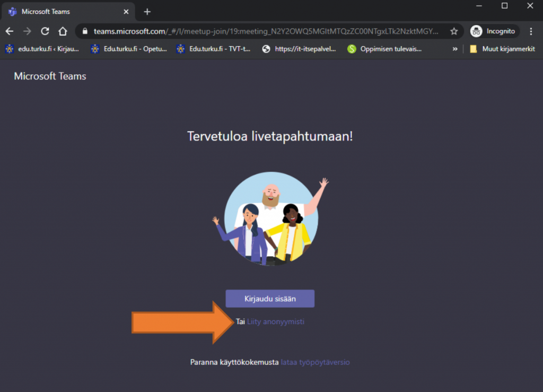The width and height of the screenshot is (543, 392).
Task: Open a new tab with the plus button
Action: click(147, 12)
